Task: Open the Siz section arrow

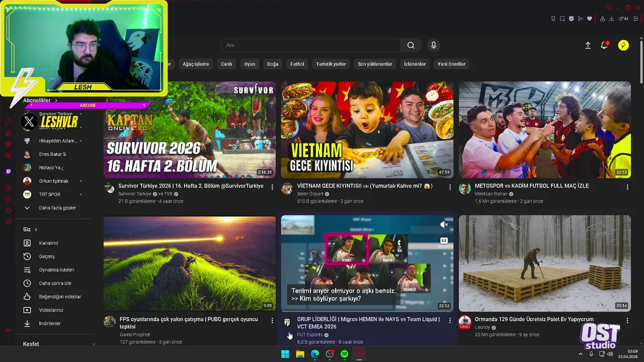Action: (x=36, y=230)
